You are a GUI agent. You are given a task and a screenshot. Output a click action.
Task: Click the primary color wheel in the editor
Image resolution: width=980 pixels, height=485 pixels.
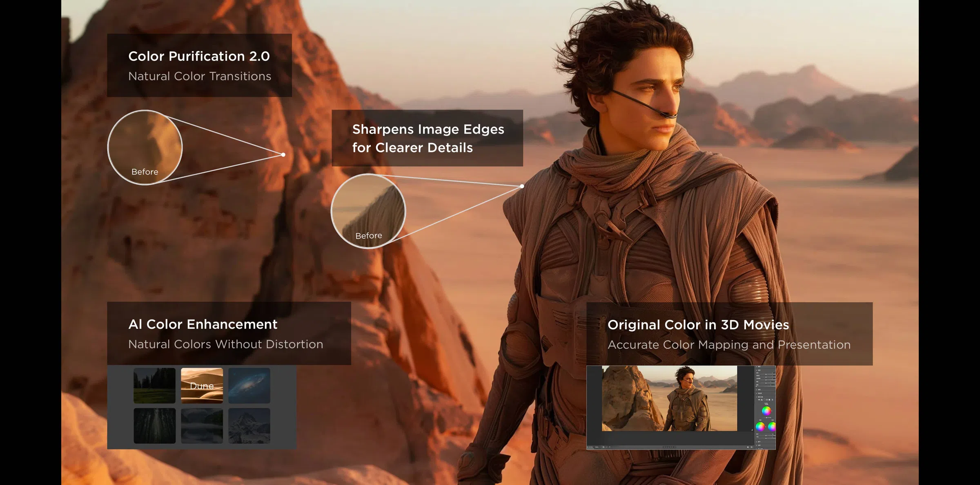click(766, 411)
